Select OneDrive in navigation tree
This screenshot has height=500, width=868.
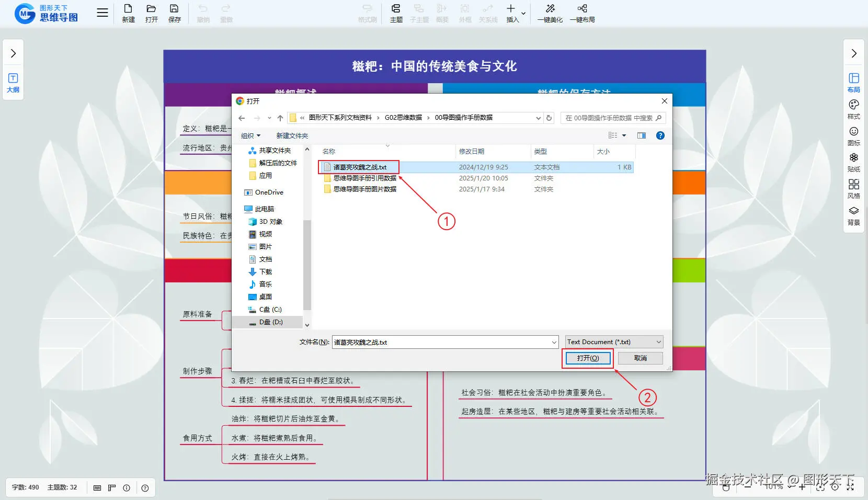[x=269, y=192]
